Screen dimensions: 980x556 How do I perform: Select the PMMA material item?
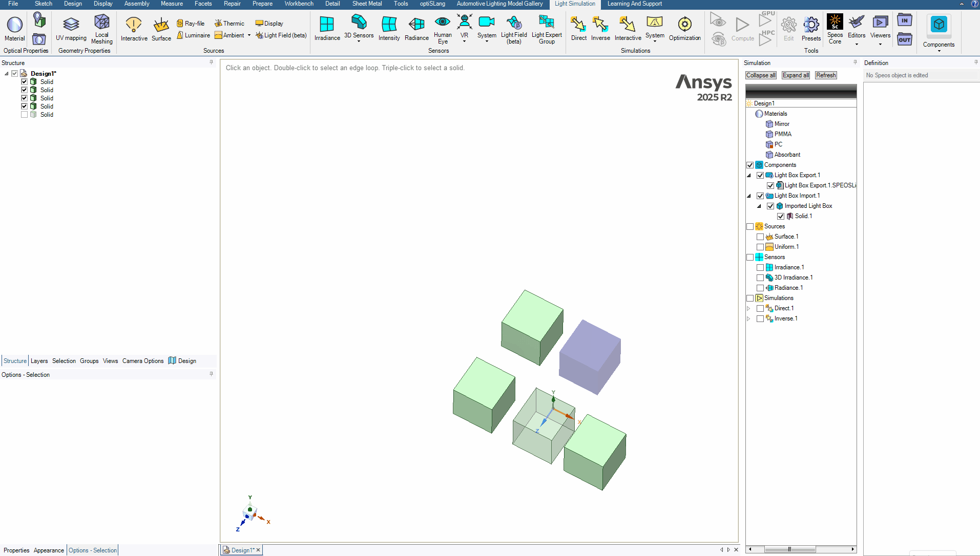click(783, 134)
